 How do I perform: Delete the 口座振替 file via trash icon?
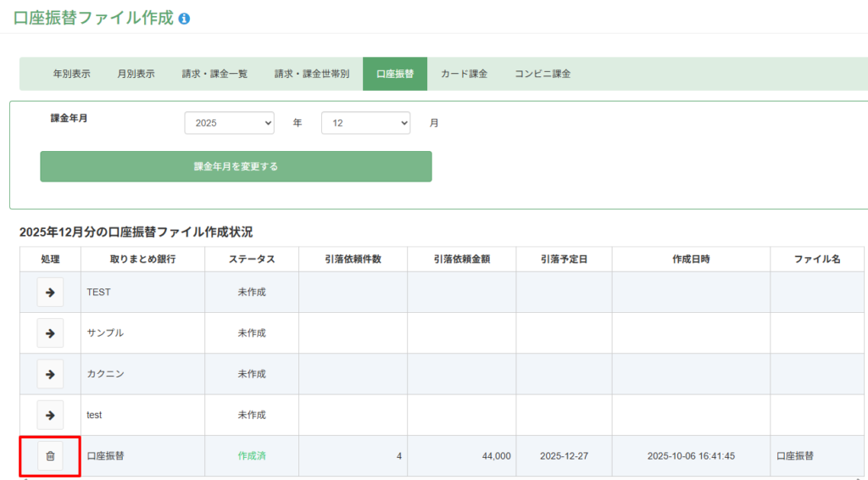[x=50, y=456]
